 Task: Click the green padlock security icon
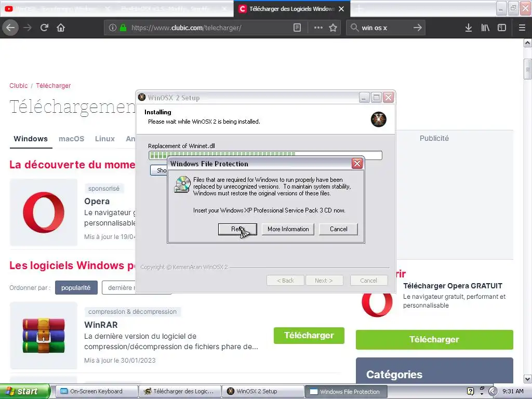click(123, 28)
